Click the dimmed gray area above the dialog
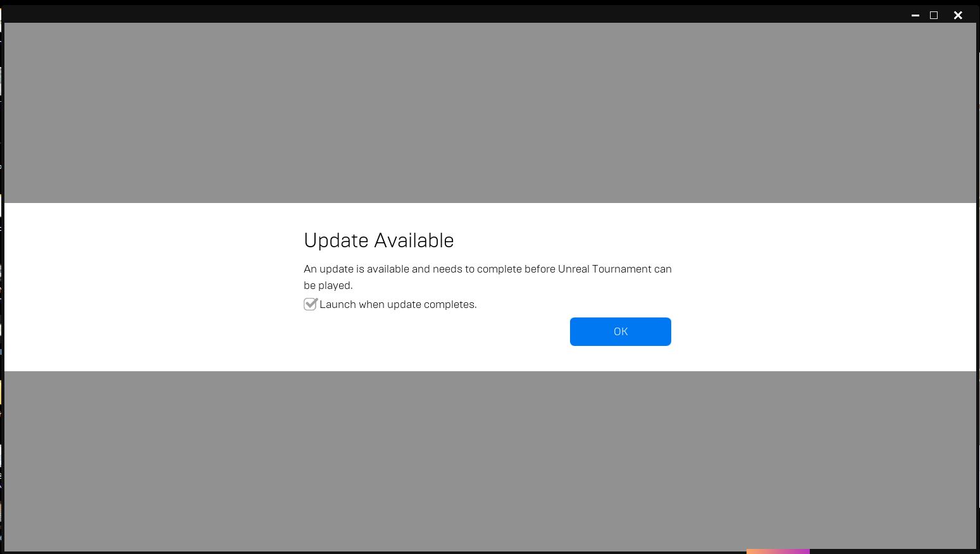This screenshot has height=554, width=980. tap(490, 113)
